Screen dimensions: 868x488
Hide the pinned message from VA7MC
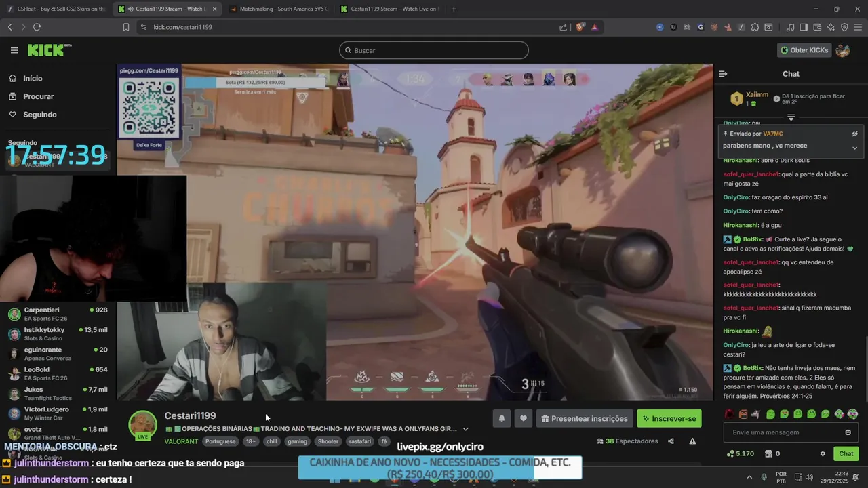point(855,134)
